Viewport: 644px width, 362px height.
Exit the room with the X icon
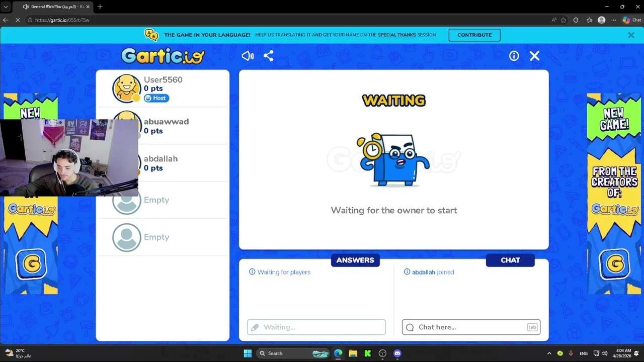coord(534,56)
